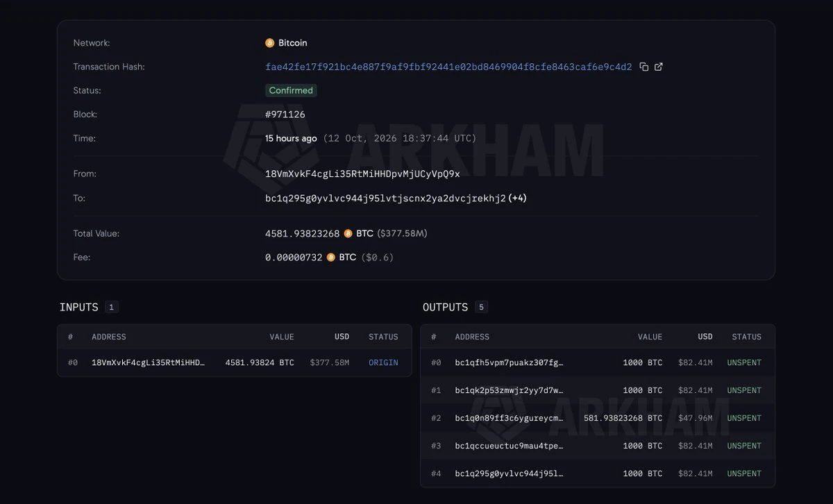This screenshot has height=504, width=833.
Task: Select output #2 value 581.93823268 BTC
Action: tap(623, 418)
